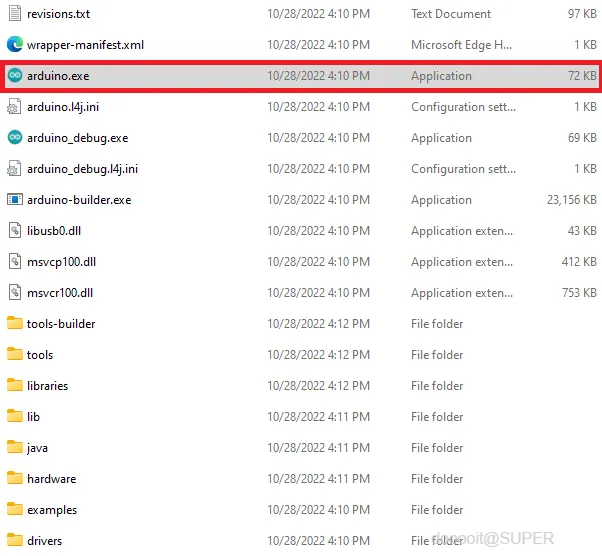Click the java folder name
Image resolution: width=602 pixels, height=556 pixels.
37,448
